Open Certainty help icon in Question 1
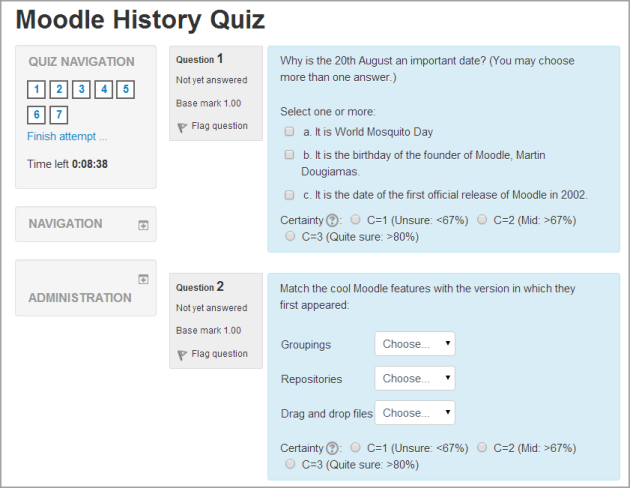630x488 pixels. 333,220
